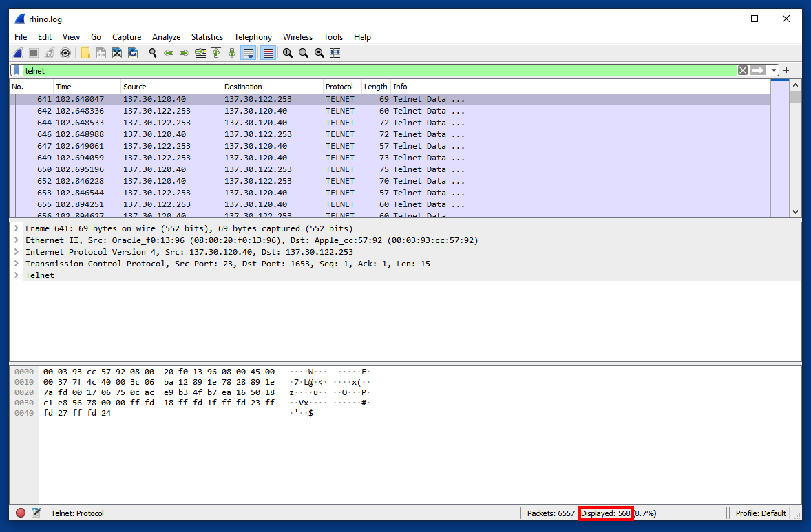Viewport: 811px width, 532px height.
Task: Click the Profile: Default status label
Action: pos(761,513)
